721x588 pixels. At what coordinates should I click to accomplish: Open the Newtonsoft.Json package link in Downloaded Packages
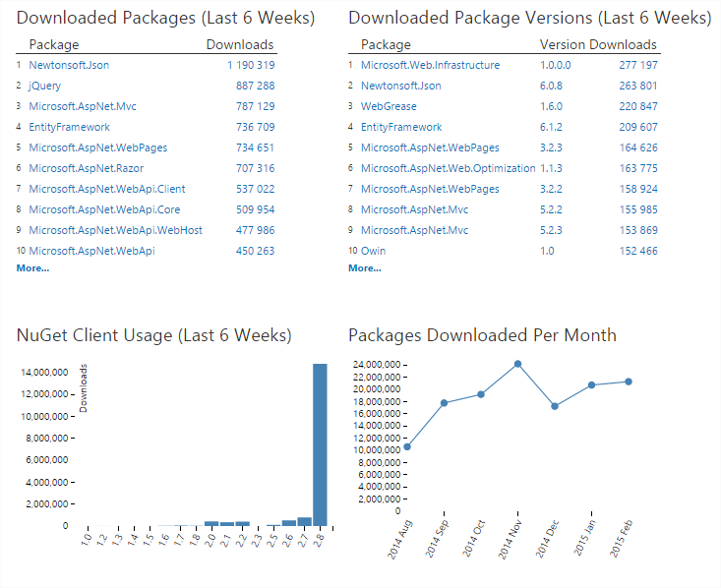pyautogui.click(x=69, y=65)
